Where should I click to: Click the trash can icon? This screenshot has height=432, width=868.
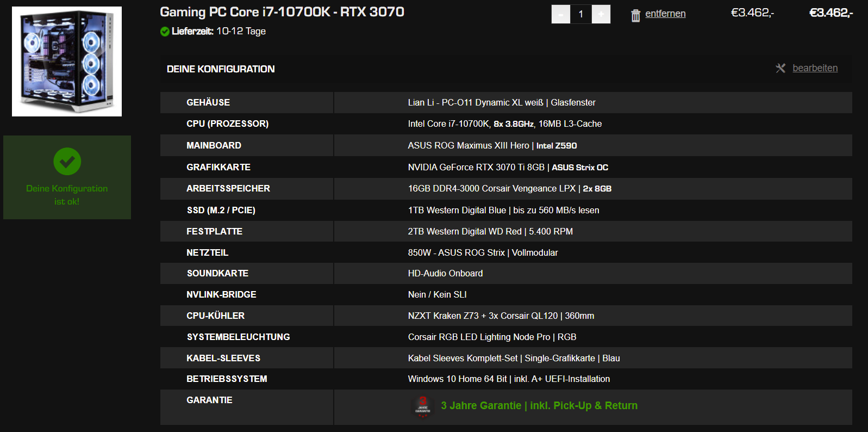click(x=635, y=16)
